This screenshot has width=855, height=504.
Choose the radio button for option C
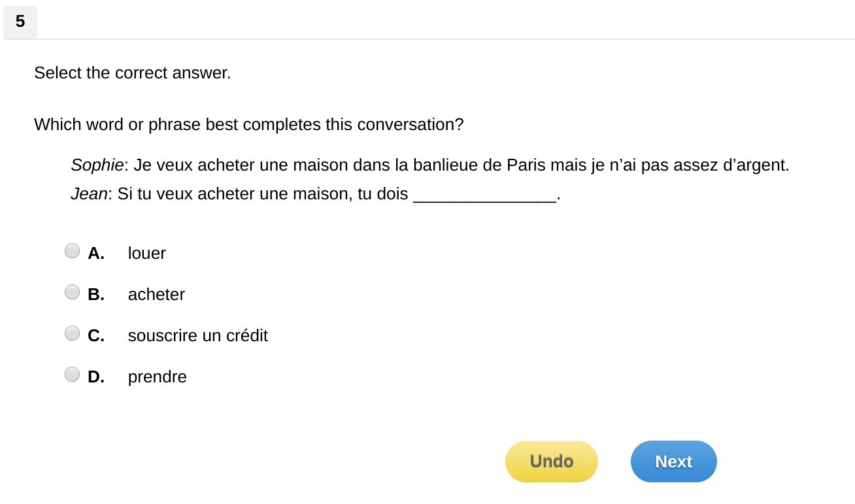(73, 333)
